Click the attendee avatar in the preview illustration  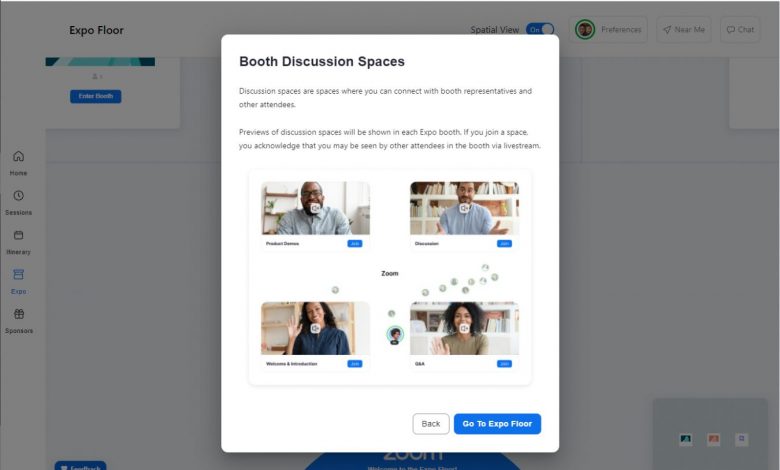395,335
